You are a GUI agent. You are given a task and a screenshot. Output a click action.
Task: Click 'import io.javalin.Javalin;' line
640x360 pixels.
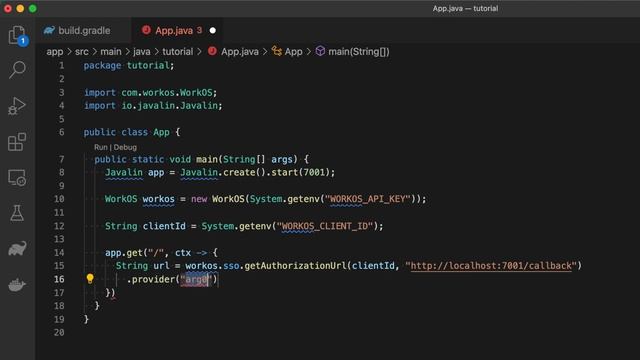153,106
